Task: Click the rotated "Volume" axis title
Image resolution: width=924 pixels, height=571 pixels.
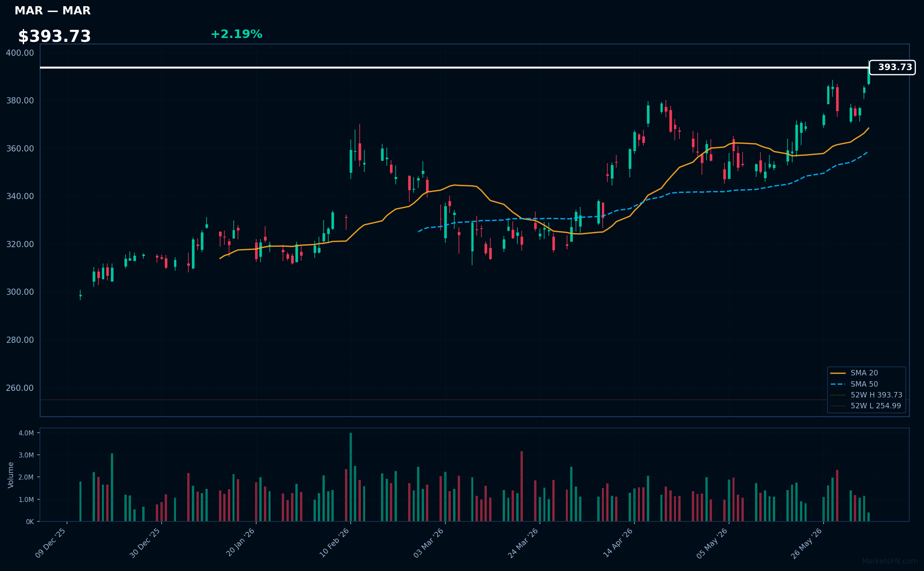Action: [x=11, y=475]
